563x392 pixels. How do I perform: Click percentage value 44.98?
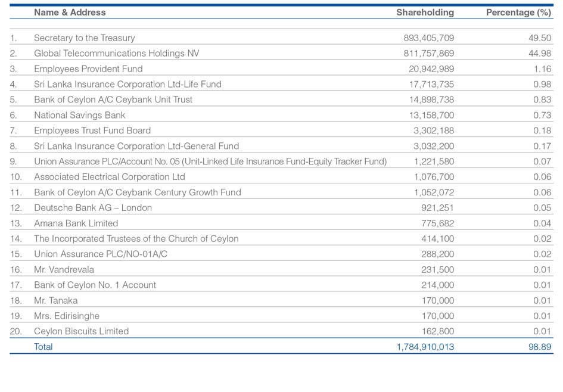coord(540,54)
